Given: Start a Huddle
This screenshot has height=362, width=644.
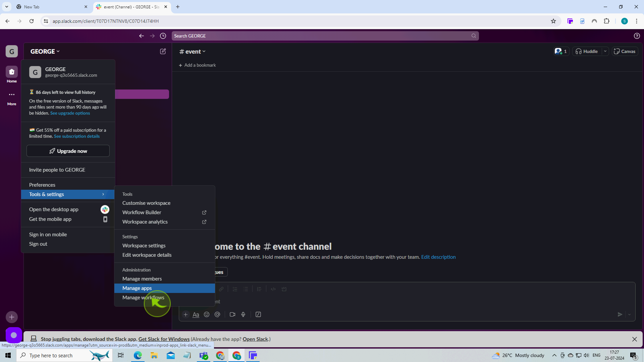Looking at the screenshot, I should pos(587,51).
